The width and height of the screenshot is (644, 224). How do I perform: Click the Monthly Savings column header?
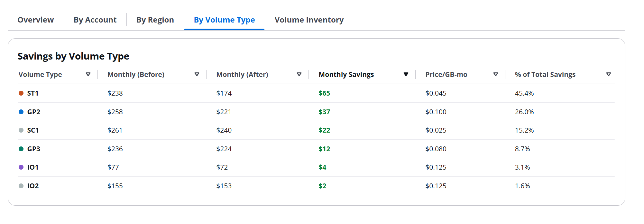(346, 75)
